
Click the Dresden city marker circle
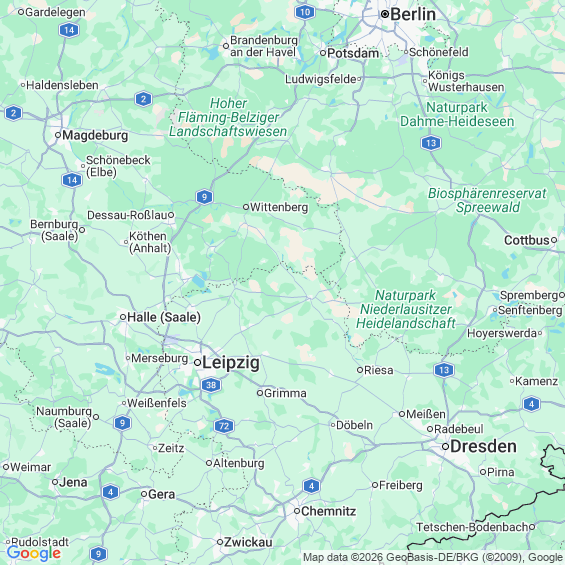click(x=445, y=447)
